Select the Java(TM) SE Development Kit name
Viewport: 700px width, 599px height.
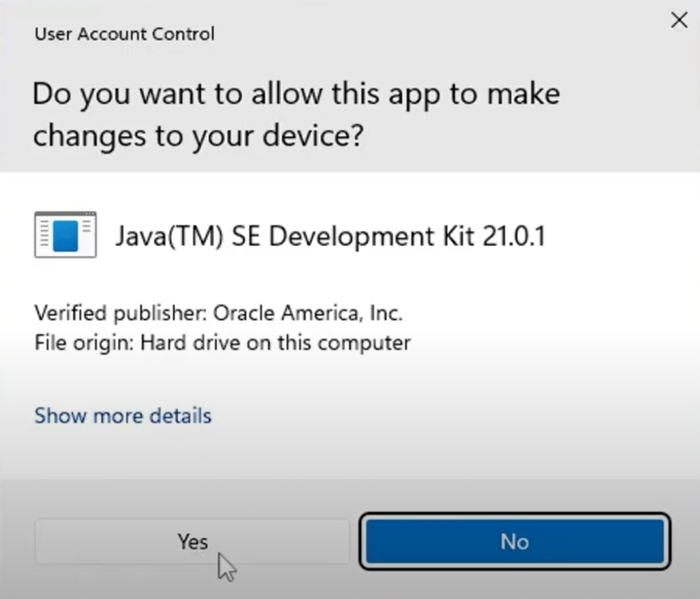pyautogui.click(x=330, y=237)
